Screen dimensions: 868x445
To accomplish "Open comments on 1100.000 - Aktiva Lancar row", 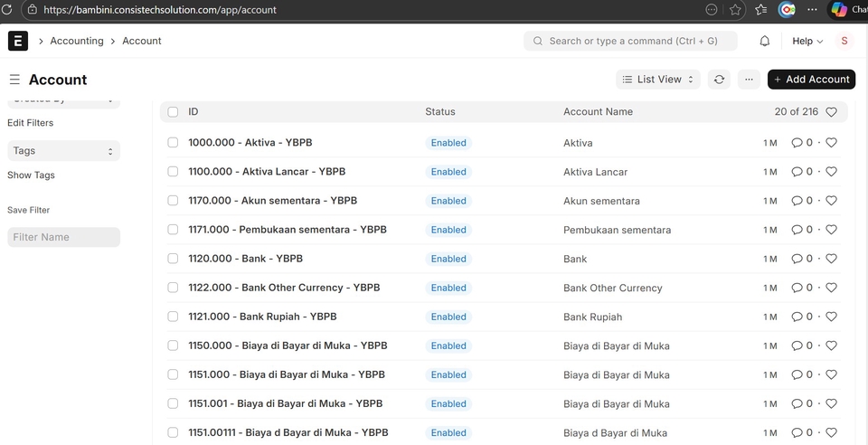I will [802, 172].
